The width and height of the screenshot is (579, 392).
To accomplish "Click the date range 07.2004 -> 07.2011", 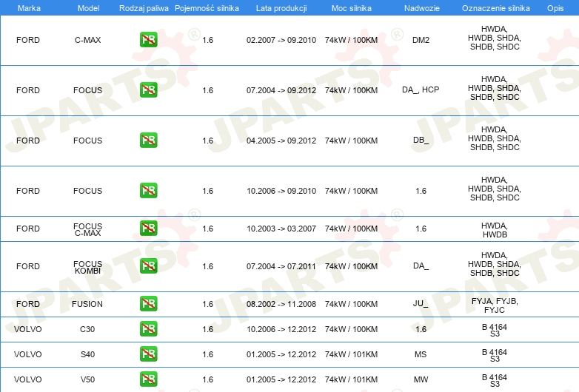I will click(281, 266).
